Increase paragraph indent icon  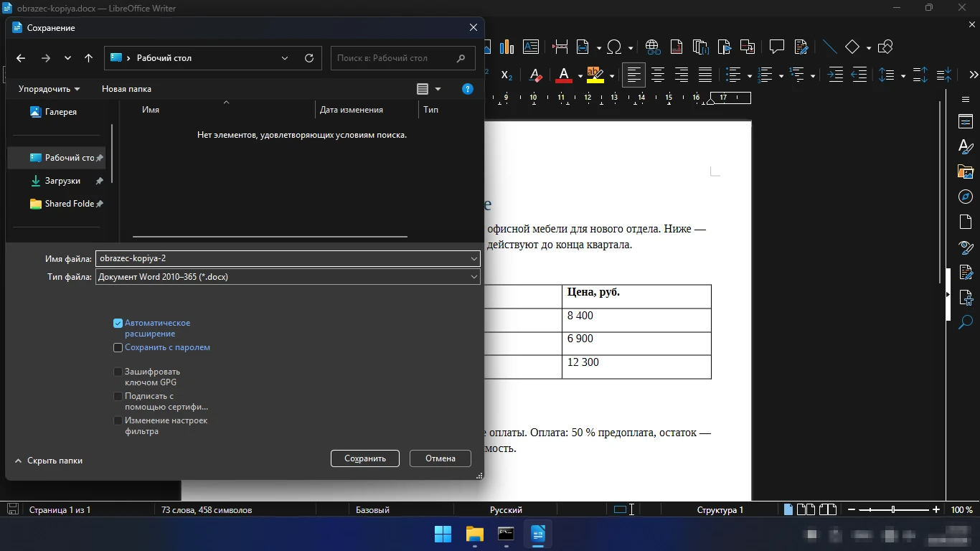tap(835, 75)
